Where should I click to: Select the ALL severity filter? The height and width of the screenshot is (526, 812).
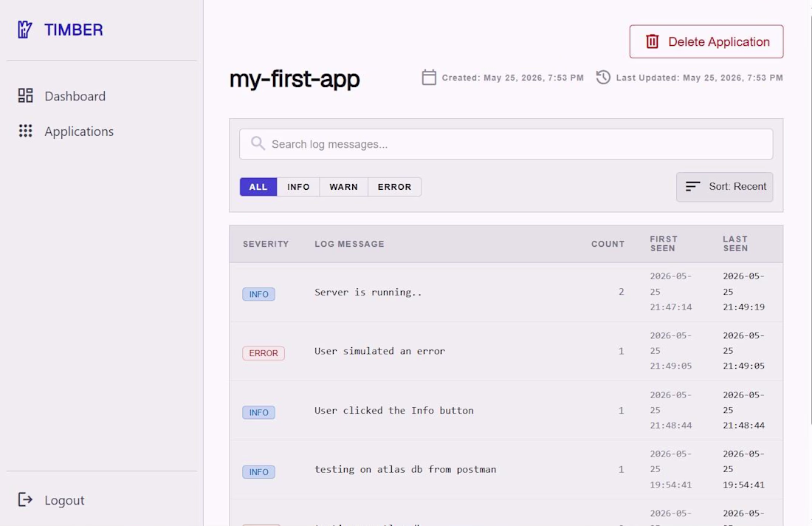click(258, 187)
